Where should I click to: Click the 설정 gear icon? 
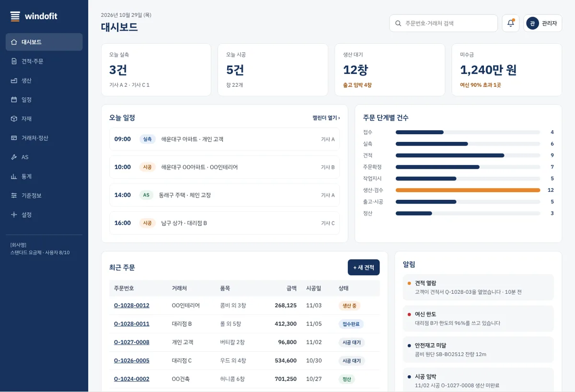(x=14, y=215)
